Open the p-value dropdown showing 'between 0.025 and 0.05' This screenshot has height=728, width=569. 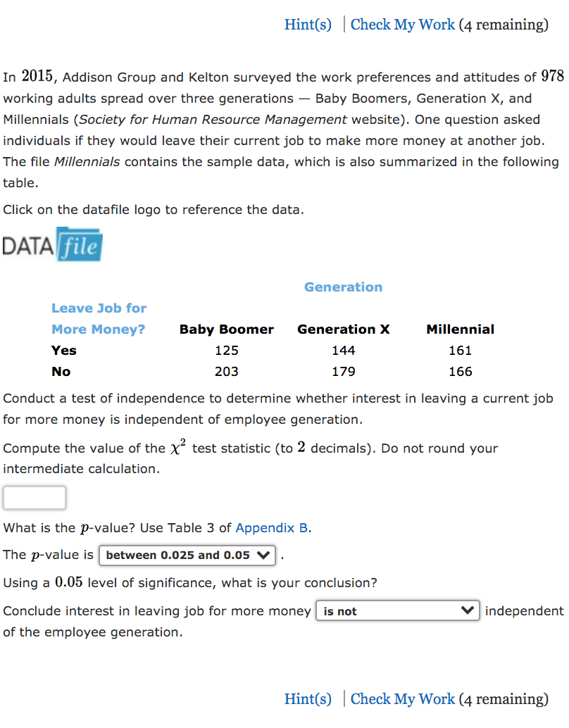pyautogui.click(x=187, y=555)
